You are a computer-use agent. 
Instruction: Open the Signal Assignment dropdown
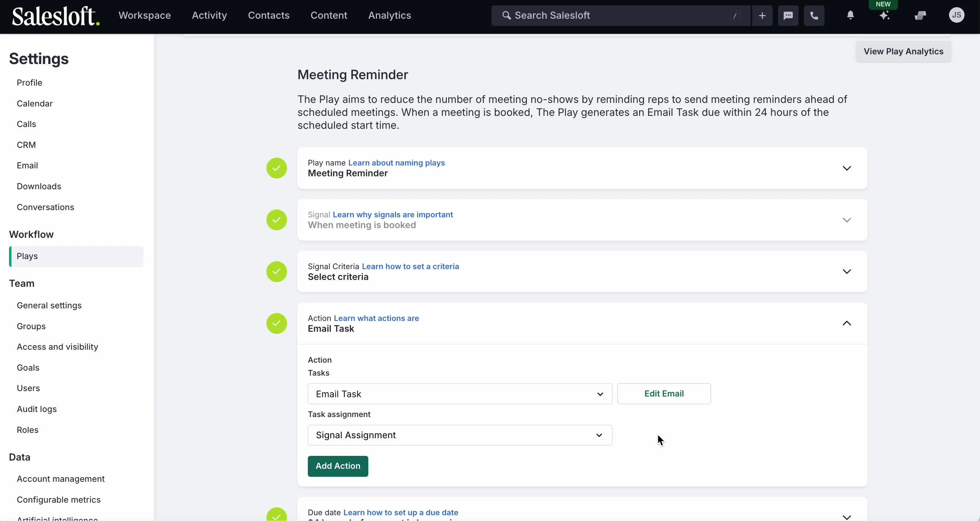pos(459,435)
